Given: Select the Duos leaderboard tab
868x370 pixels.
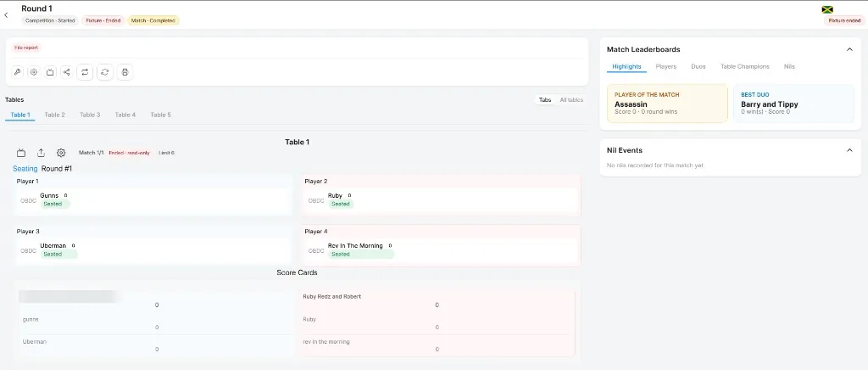Looking at the screenshot, I should coord(698,66).
